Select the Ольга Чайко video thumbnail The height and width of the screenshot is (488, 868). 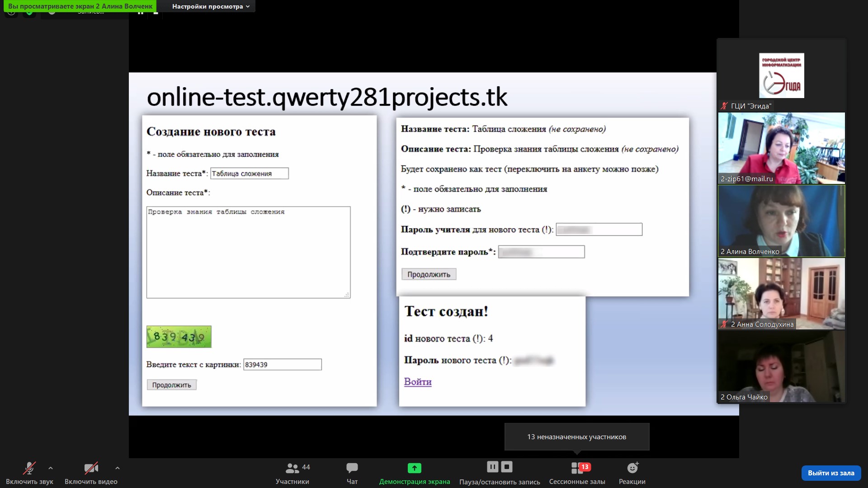pos(781,366)
